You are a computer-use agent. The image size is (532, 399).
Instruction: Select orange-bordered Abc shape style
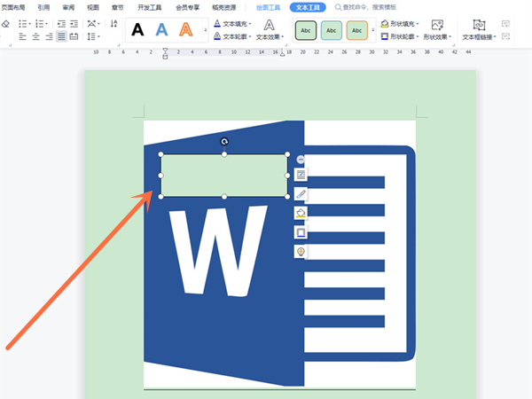tap(357, 30)
